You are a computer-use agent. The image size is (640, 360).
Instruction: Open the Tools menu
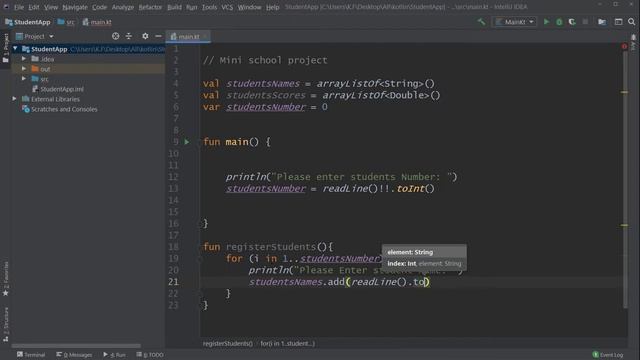click(x=209, y=7)
